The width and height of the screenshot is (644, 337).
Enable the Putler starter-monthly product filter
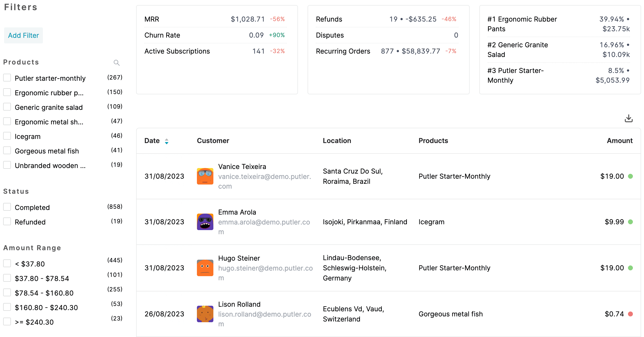coord(7,77)
